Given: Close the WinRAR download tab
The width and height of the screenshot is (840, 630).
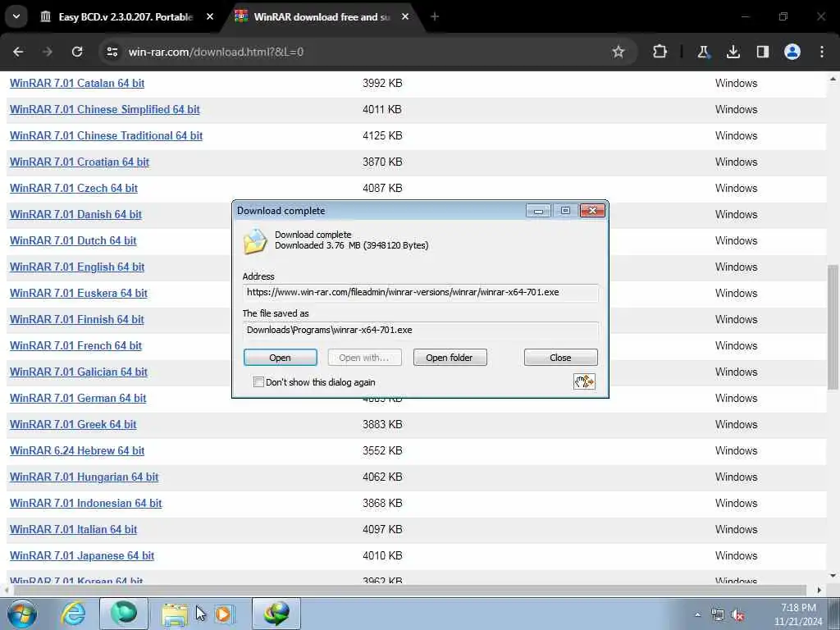Looking at the screenshot, I should 405,16.
